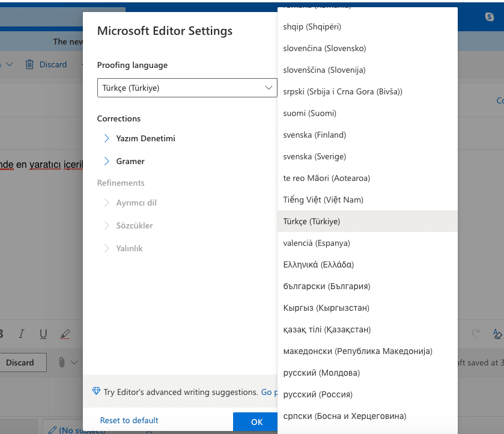Choose svenska (Sverige) option
The height and width of the screenshot is (434, 504).
click(x=368, y=156)
